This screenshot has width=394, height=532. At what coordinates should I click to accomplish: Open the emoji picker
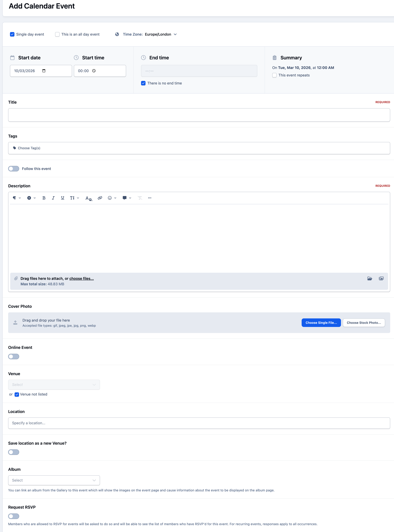(x=112, y=198)
